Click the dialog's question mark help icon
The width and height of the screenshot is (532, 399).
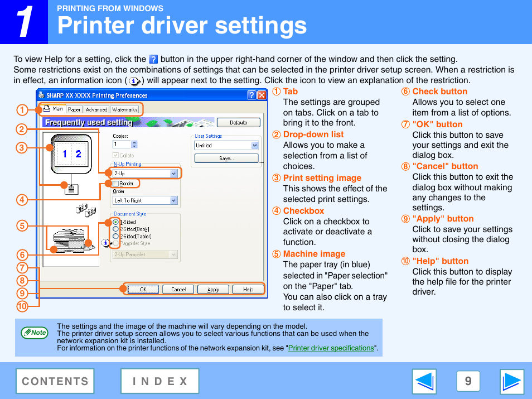(252, 95)
